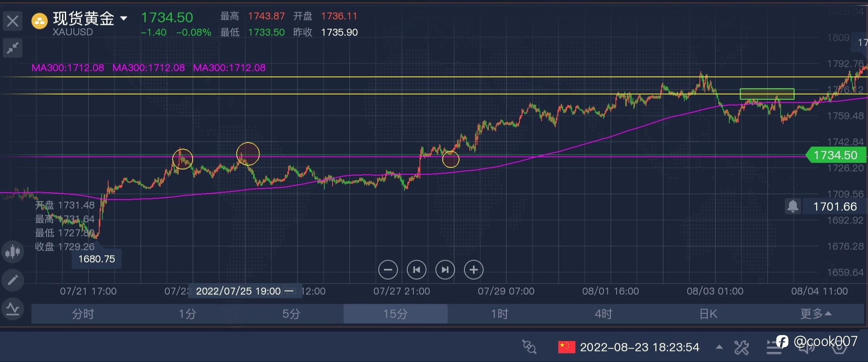Click the China flag language indicator
The width and height of the screenshot is (868, 362).
566,347
